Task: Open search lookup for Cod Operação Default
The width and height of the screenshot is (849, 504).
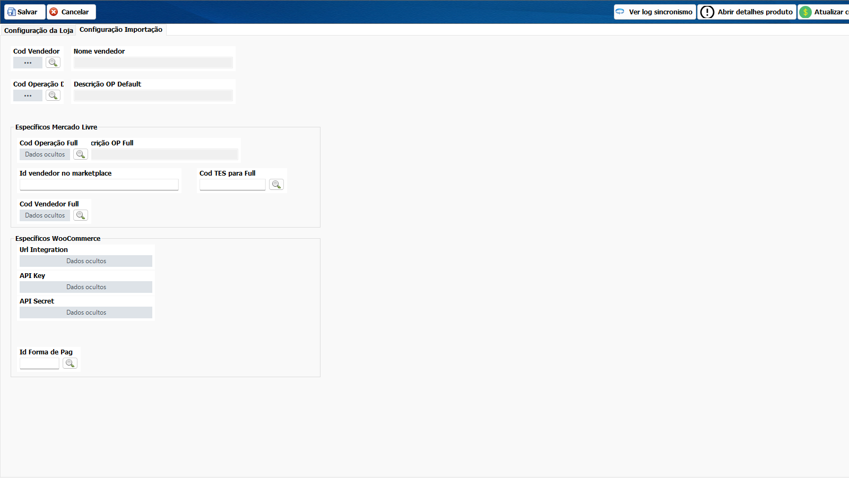Action: [x=53, y=95]
